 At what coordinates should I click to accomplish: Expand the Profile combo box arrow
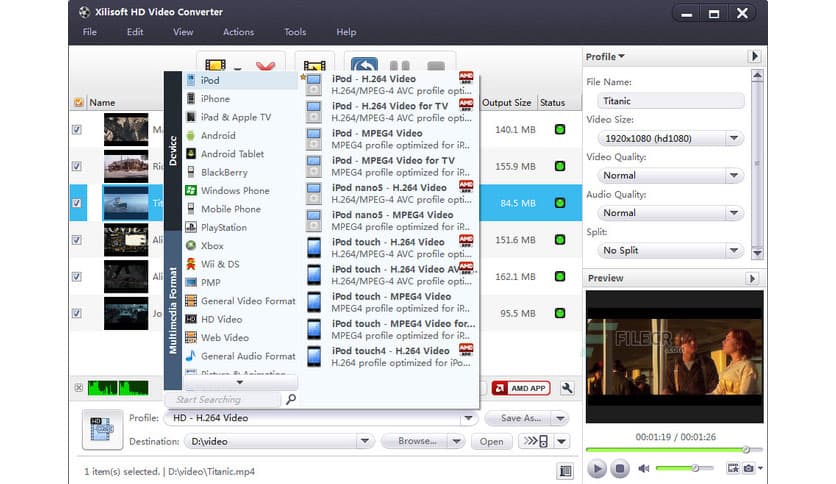pos(468,418)
